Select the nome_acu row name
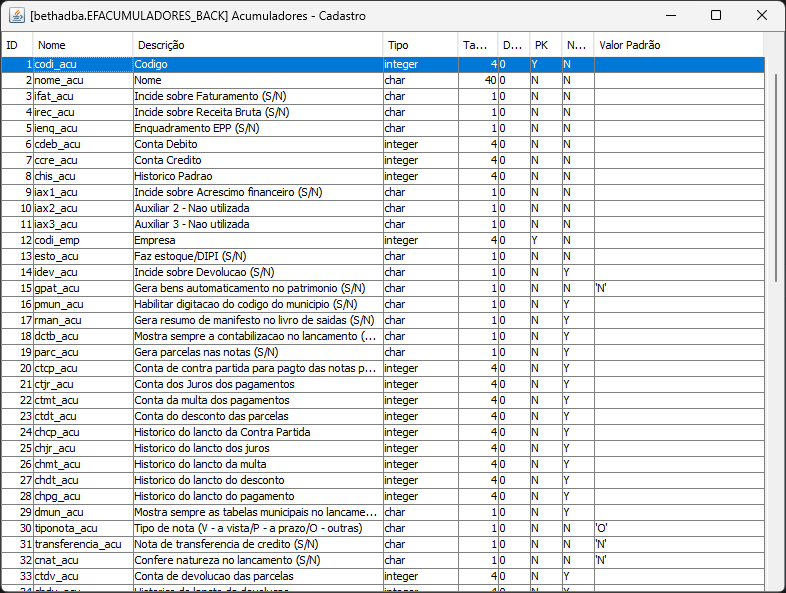This screenshot has height=593, width=786. (83, 80)
